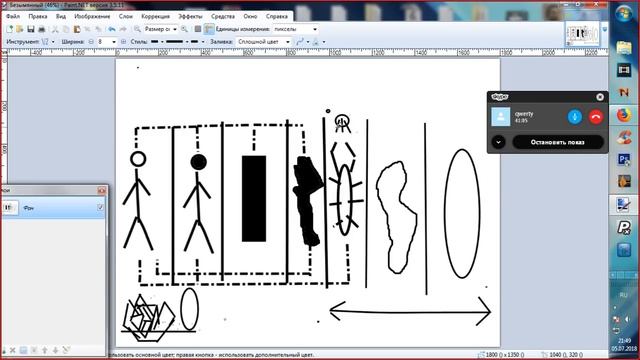Open the Слои menu
Screen dimensions: 640x360
[x=126, y=16]
